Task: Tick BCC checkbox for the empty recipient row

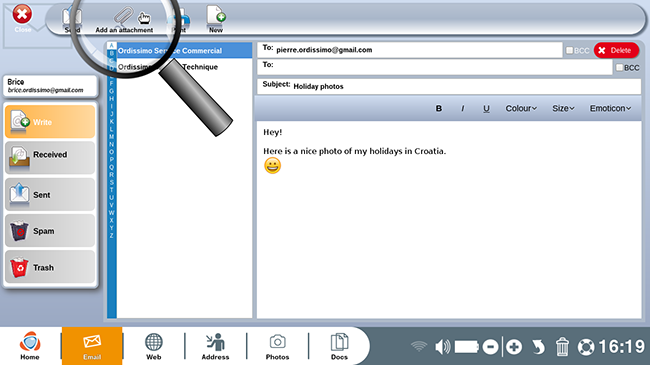Action: point(619,67)
